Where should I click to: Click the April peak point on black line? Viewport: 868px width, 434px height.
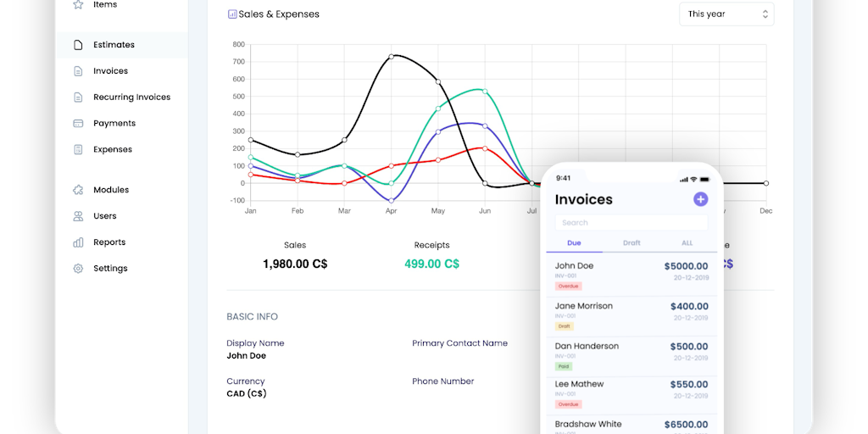pyautogui.click(x=391, y=57)
